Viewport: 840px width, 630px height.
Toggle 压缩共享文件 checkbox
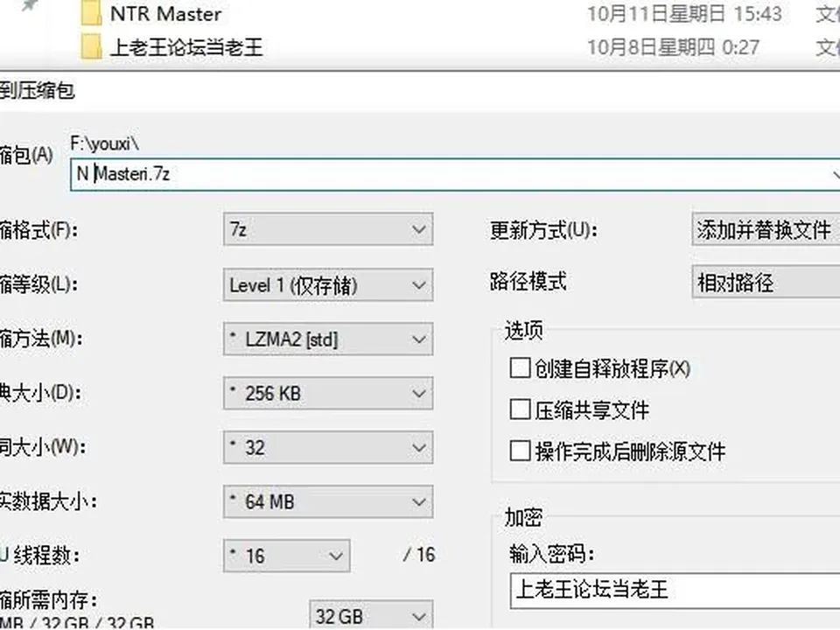520,409
